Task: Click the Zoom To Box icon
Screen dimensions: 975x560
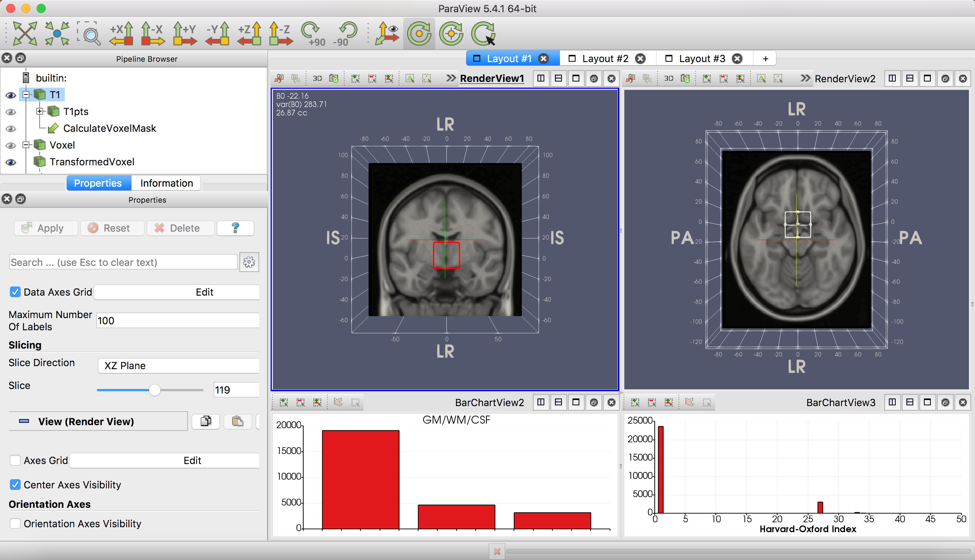Action: click(x=89, y=34)
